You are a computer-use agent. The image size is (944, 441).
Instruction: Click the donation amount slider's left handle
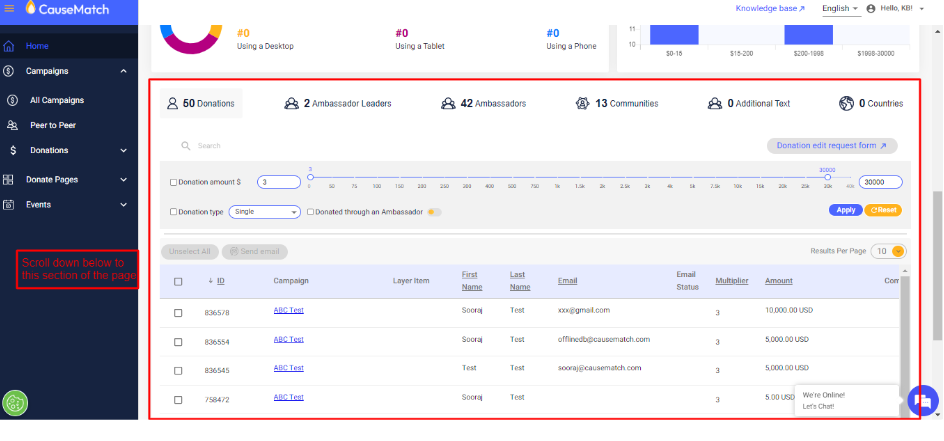(310, 177)
